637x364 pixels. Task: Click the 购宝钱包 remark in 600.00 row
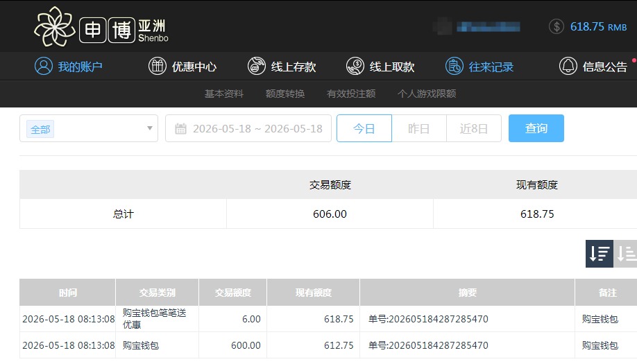[x=600, y=345]
